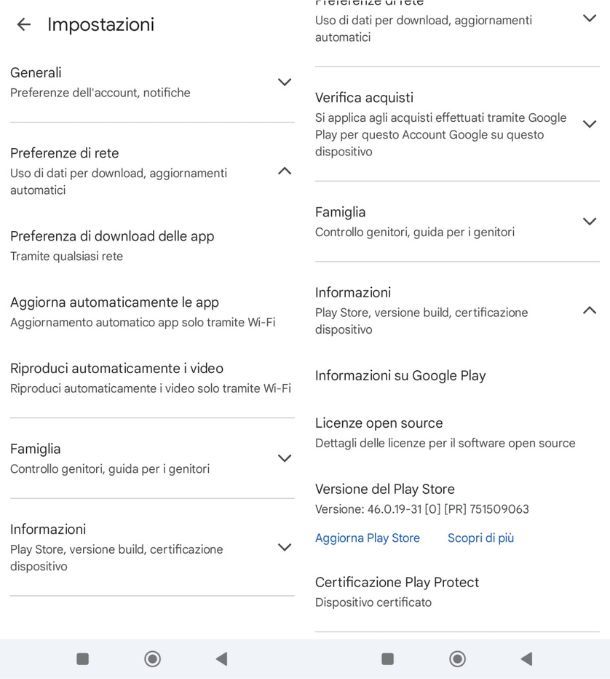Viewport: 610px width, 679px height.
Task: Tap the back arrow next to Impostazioni
Action: pos(23,25)
